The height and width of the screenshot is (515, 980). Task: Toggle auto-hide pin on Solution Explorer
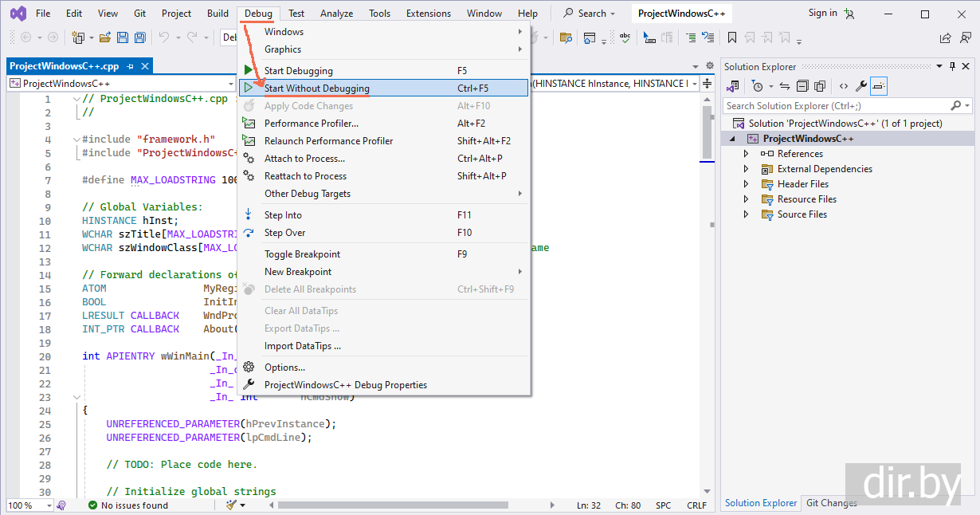(952, 67)
